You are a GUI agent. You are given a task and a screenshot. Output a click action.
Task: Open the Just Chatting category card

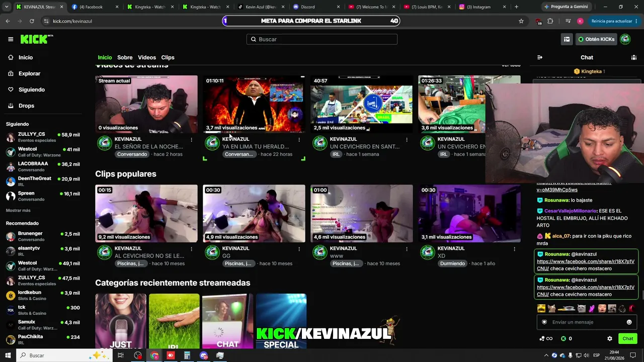pos(121,321)
